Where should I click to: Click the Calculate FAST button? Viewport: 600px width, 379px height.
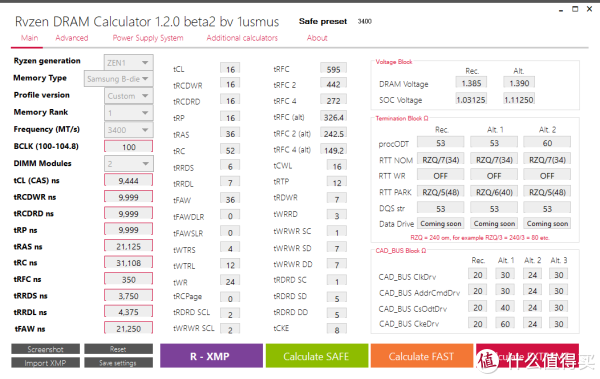[x=422, y=356]
